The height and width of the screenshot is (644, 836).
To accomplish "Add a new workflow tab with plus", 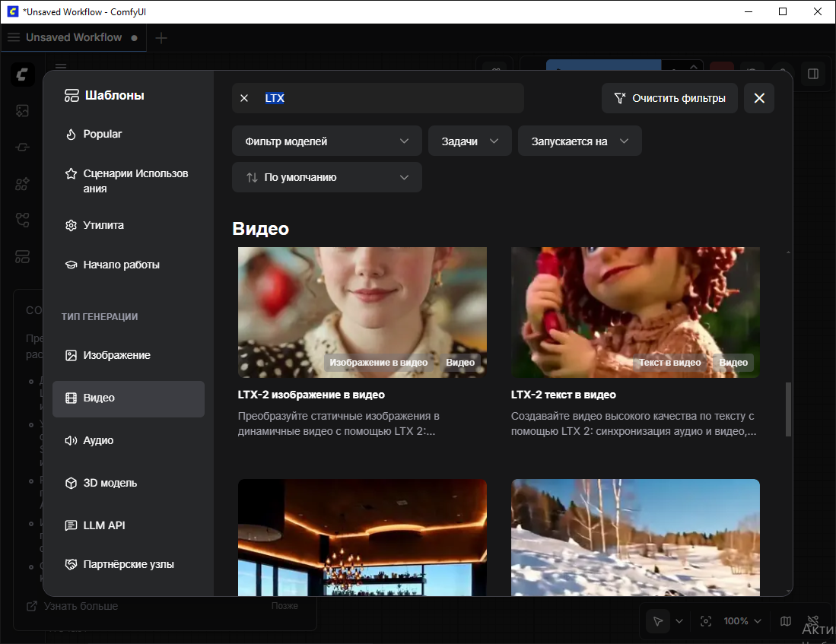I will tap(161, 38).
